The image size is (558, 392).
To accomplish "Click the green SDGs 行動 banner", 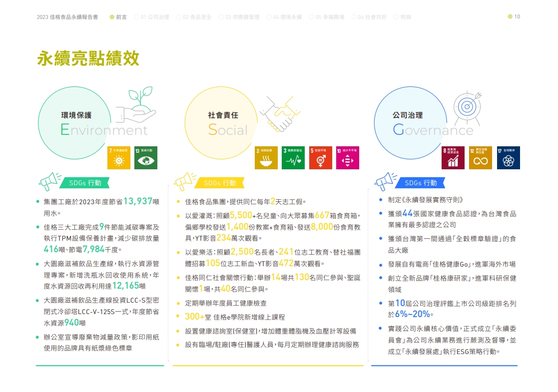I will pos(85,183).
